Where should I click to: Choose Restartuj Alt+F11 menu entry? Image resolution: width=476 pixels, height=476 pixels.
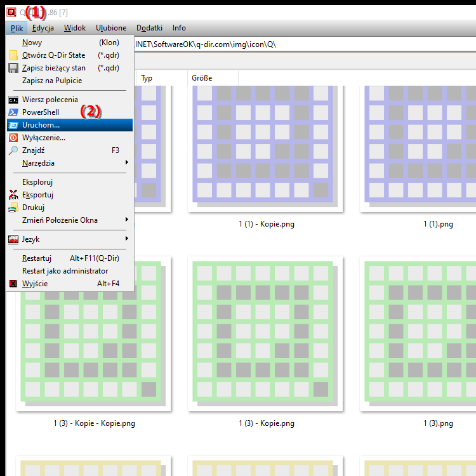click(x=70, y=258)
